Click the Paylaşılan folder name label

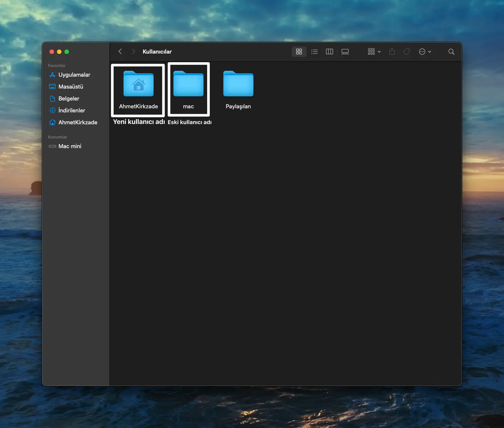click(x=238, y=106)
